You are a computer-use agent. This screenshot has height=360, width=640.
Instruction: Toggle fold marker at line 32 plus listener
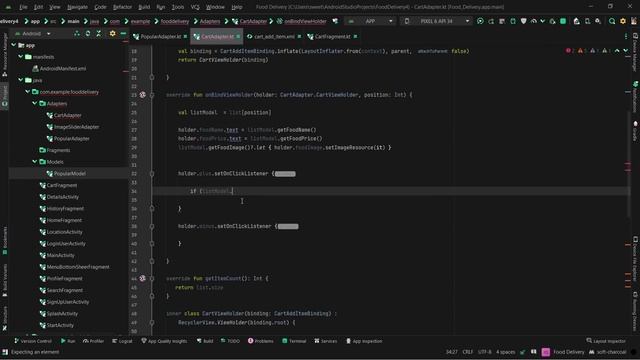pyautogui.click(x=152, y=173)
